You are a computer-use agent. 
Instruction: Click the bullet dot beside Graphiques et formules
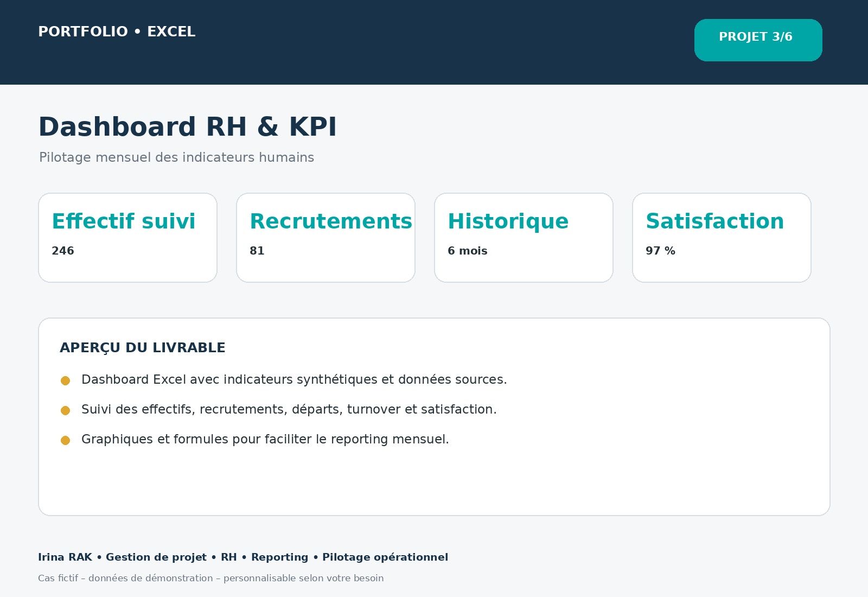pos(65,440)
